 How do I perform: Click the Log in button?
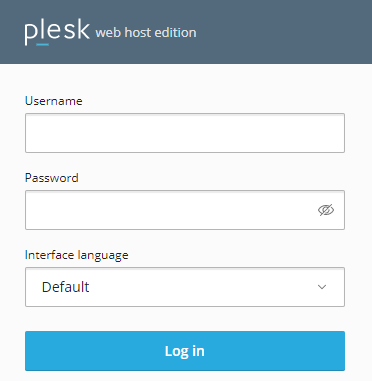(x=185, y=351)
